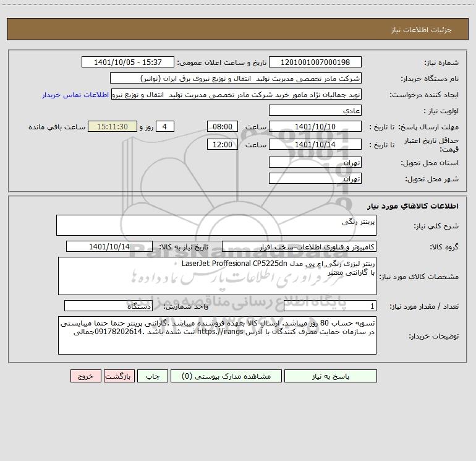Click the response deadline date 1401/10/10

315,126
